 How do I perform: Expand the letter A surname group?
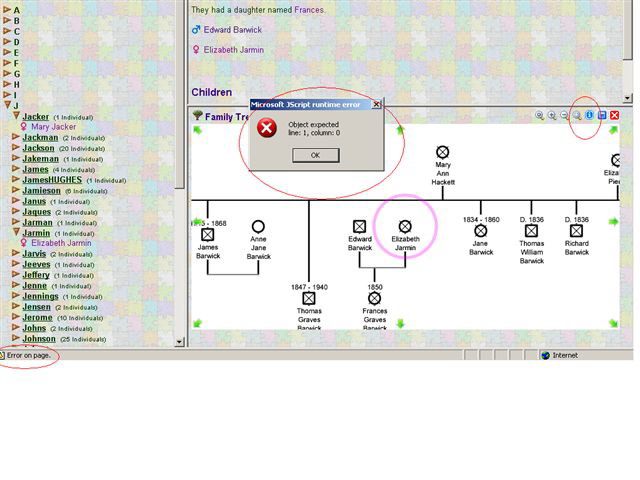pos(6,10)
